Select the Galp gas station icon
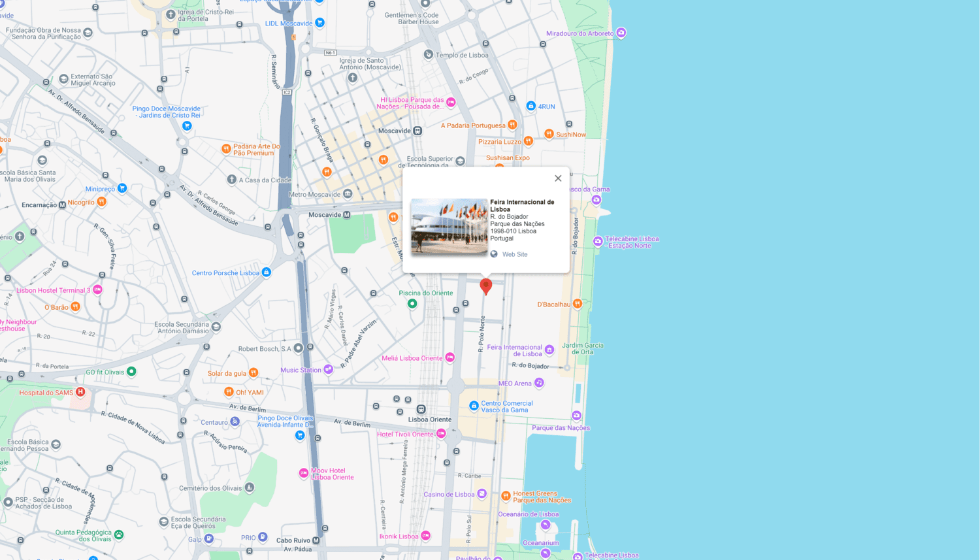980x560 pixels. click(209, 538)
